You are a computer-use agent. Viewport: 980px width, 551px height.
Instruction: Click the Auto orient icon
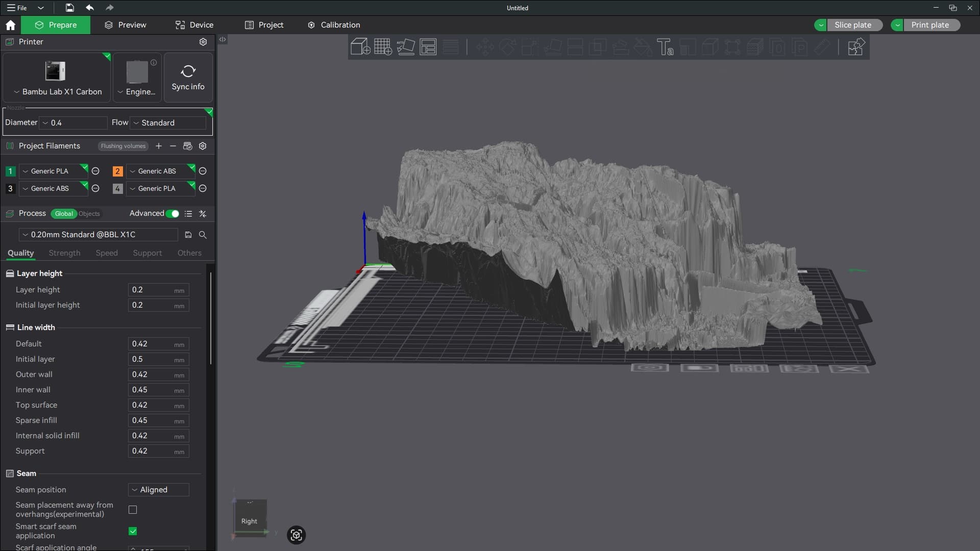pyautogui.click(x=405, y=47)
